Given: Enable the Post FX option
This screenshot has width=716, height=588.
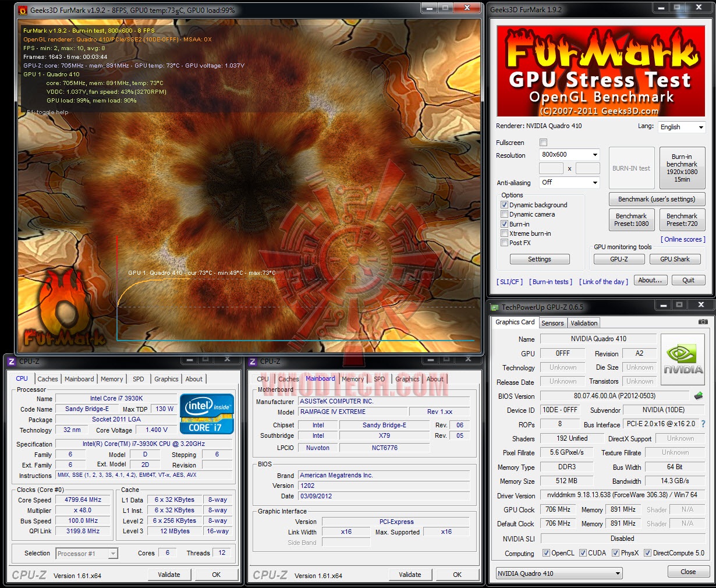Looking at the screenshot, I should click(x=504, y=243).
